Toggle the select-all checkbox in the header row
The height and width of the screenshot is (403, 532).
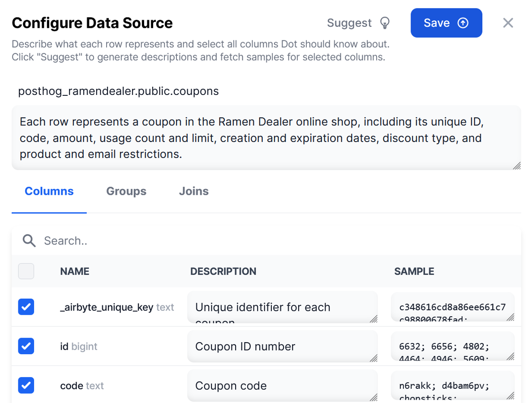26,271
